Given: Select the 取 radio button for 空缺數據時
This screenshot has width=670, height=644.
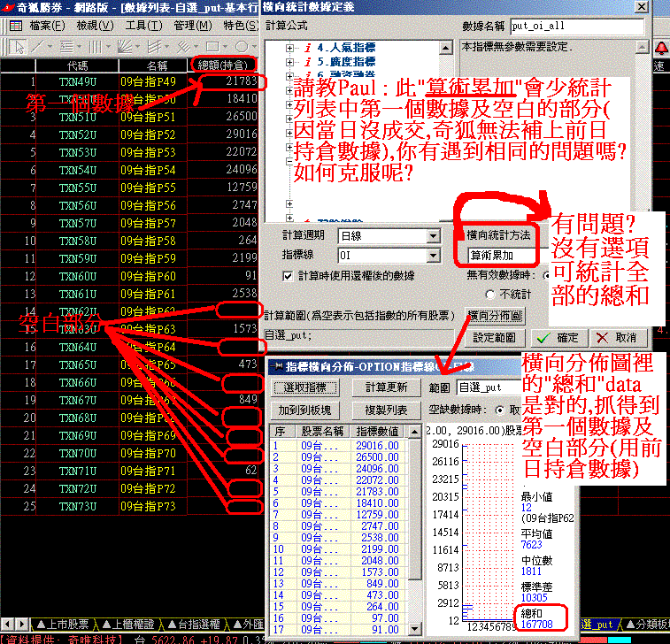Looking at the screenshot, I should click(501, 410).
